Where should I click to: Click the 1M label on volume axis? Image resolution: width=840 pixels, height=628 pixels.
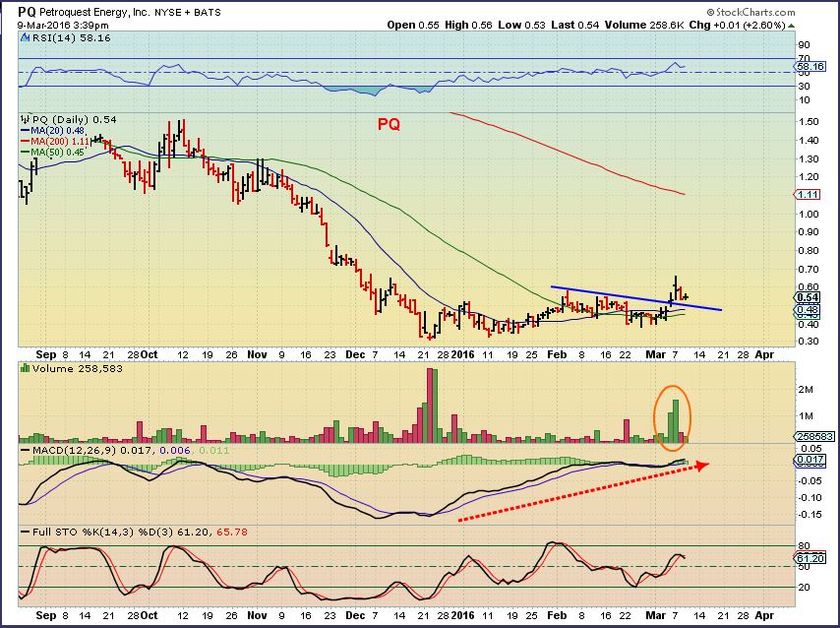tap(806, 416)
